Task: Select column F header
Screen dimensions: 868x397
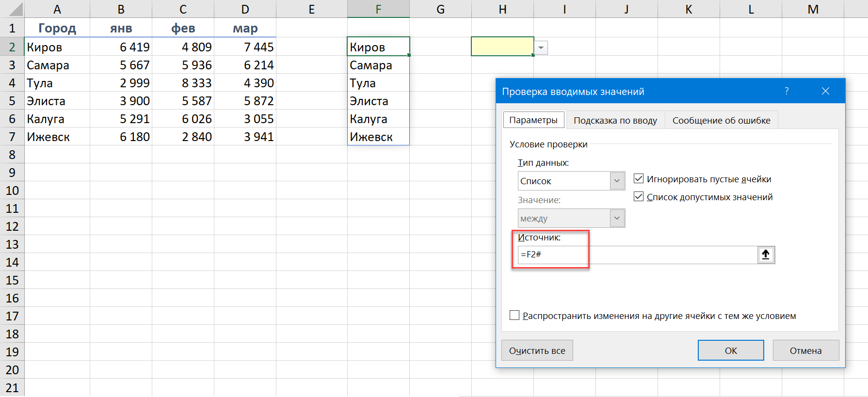Action: (378, 9)
